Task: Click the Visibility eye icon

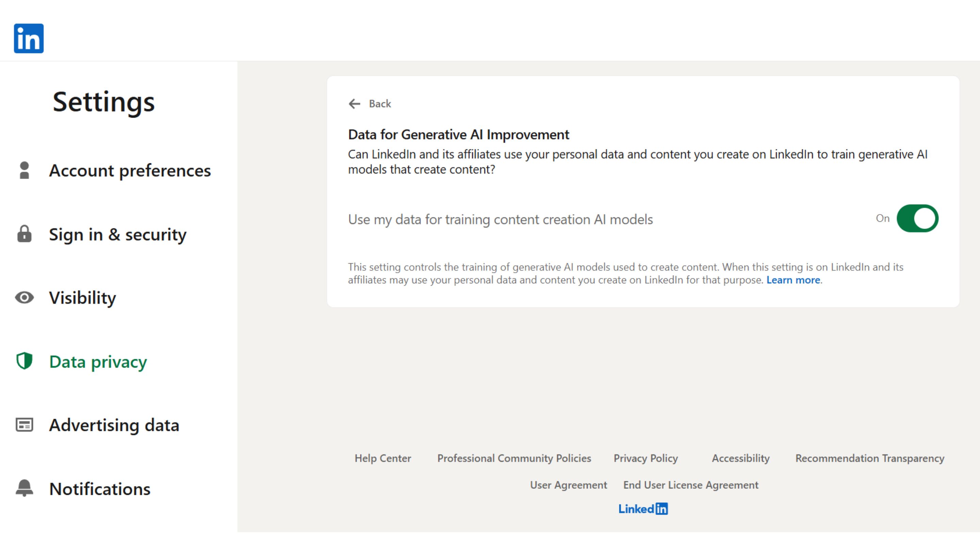Action: pos(24,297)
